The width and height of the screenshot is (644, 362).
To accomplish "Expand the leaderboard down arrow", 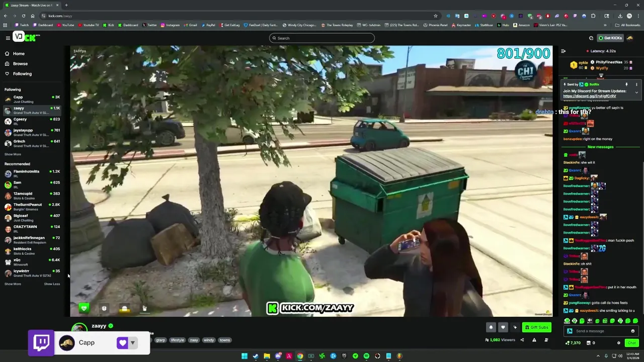I will [x=601, y=75].
